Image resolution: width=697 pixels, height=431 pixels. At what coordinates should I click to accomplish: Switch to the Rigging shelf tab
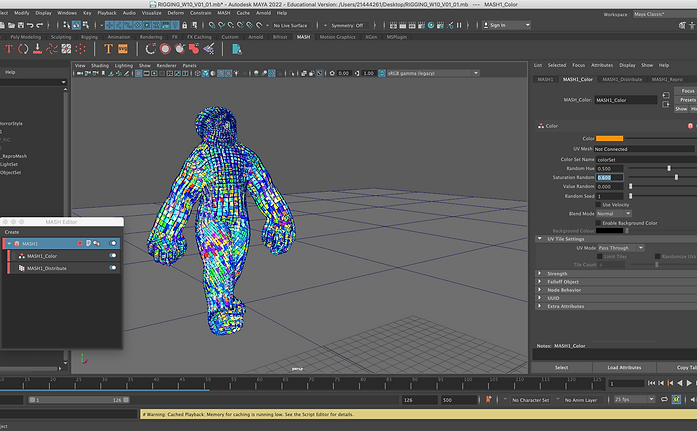coord(89,37)
